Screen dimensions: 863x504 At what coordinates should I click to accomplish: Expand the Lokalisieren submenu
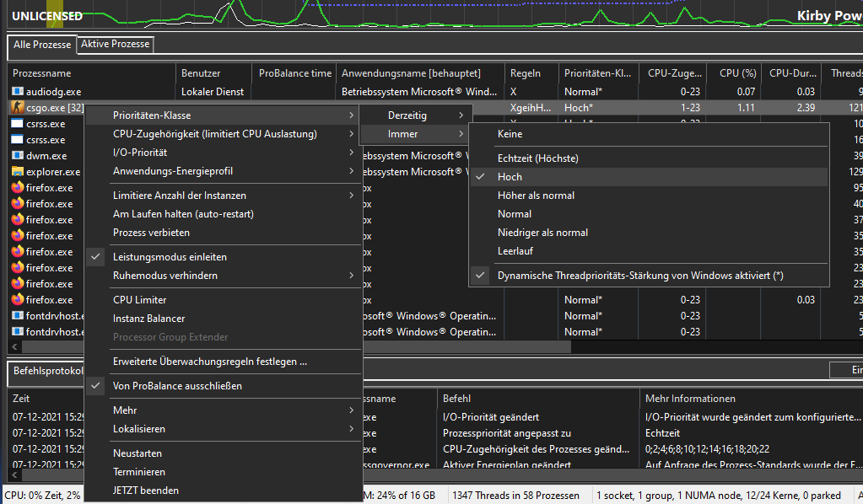[223, 429]
